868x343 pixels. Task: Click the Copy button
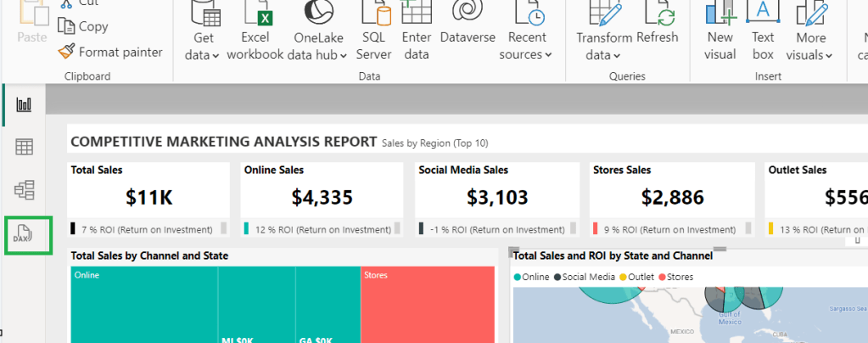83,26
